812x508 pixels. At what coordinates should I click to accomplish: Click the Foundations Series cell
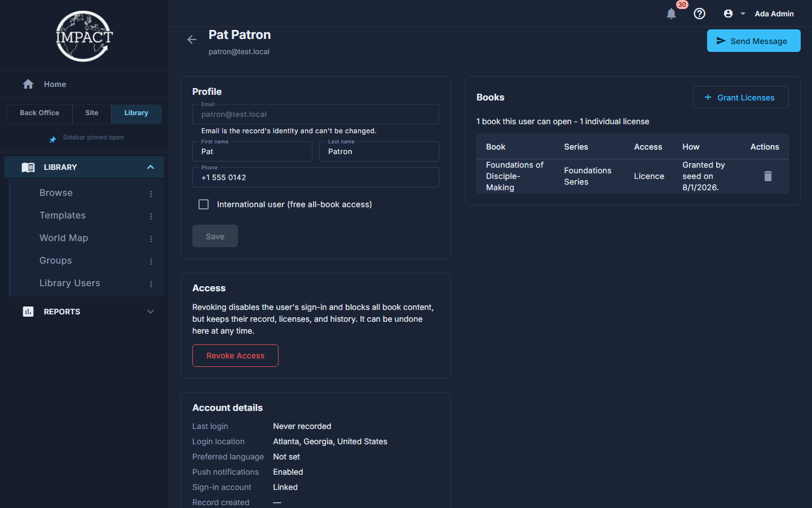[588, 176]
